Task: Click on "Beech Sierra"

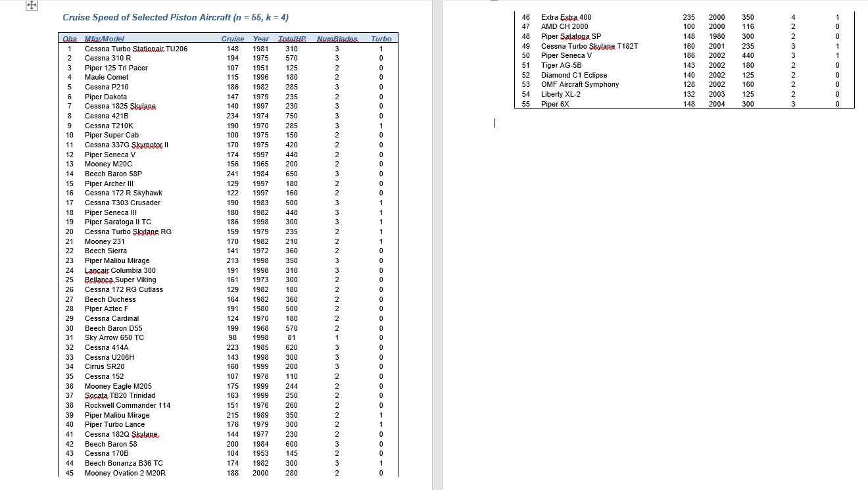Action: point(106,251)
